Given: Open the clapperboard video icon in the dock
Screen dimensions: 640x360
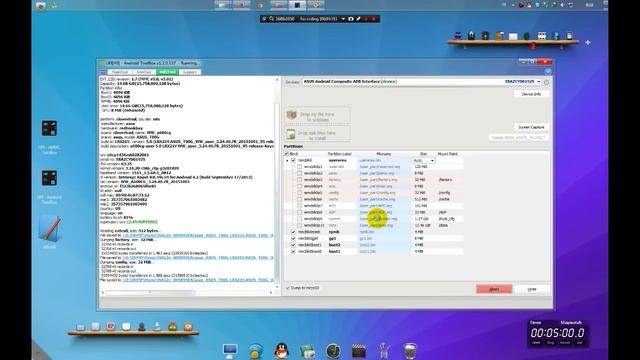Looking at the screenshot, I should [359, 351].
